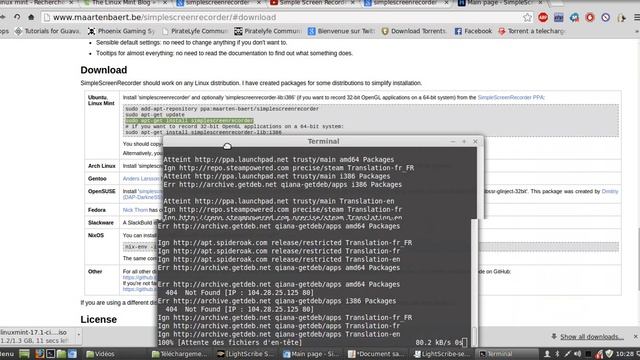Switch to the first simplescreenrecorder search tab
The height and width of the screenshot is (360, 640).
point(218,3)
